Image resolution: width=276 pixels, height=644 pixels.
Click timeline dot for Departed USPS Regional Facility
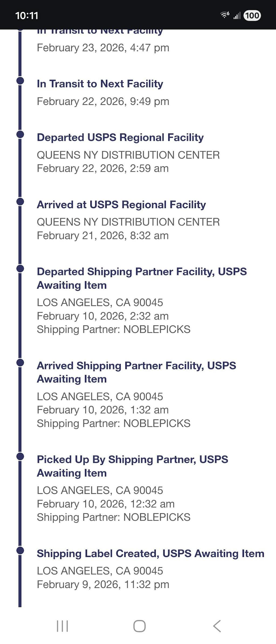pyautogui.click(x=20, y=134)
